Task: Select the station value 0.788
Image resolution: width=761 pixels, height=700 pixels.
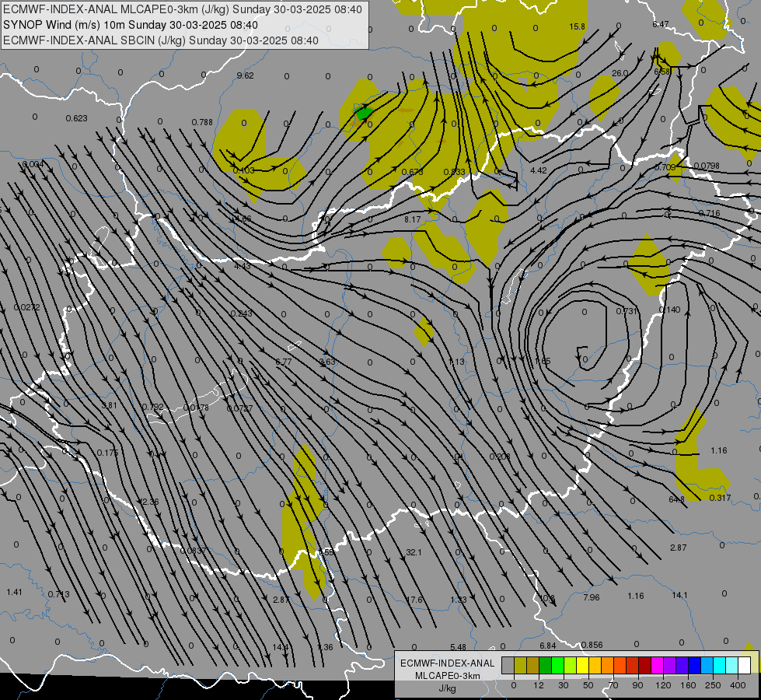Action: point(202,122)
